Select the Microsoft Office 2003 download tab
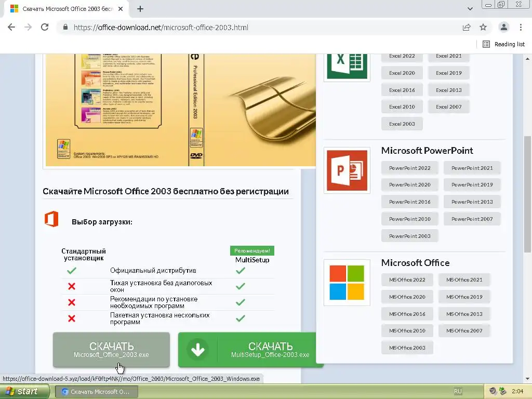 coord(66,9)
